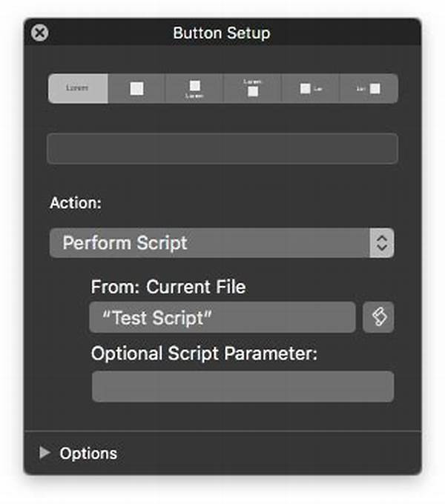Select icon above label button style

click(x=194, y=89)
